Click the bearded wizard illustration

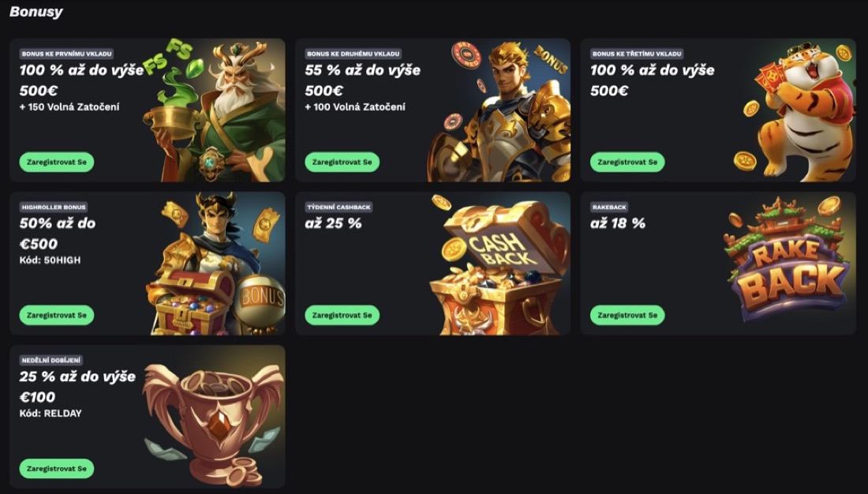click(x=216, y=110)
